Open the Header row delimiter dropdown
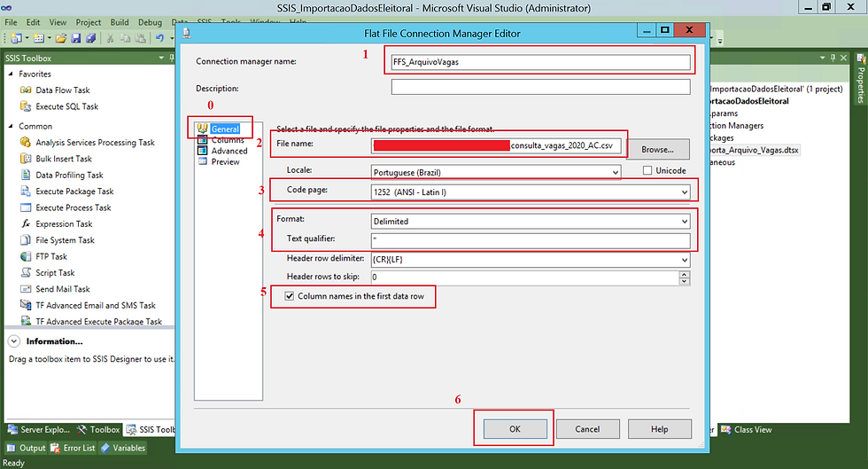The height and width of the screenshot is (469, 868). coord(685,260)
